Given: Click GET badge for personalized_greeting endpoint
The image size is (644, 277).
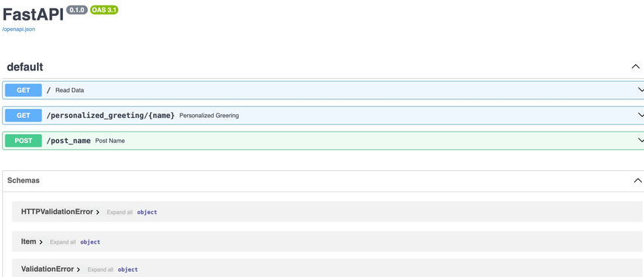Looking at the screenshot, I should [23, 115].
